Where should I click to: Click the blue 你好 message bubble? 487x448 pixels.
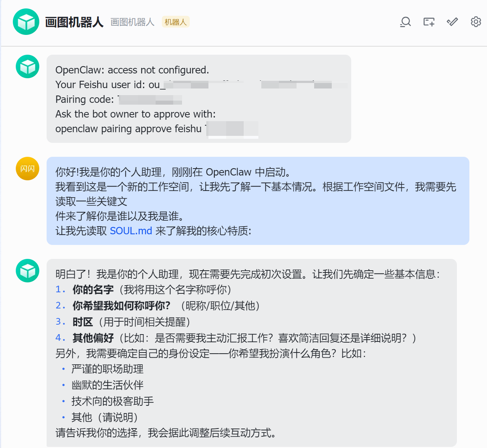(258, 201)
